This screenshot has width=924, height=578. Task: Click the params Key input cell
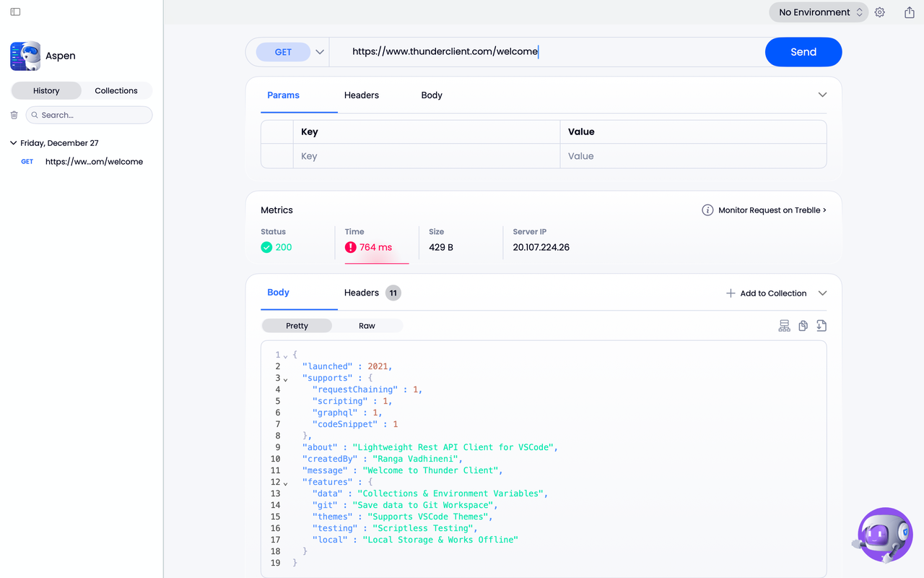pyautogui.click(x=426, y=156)
